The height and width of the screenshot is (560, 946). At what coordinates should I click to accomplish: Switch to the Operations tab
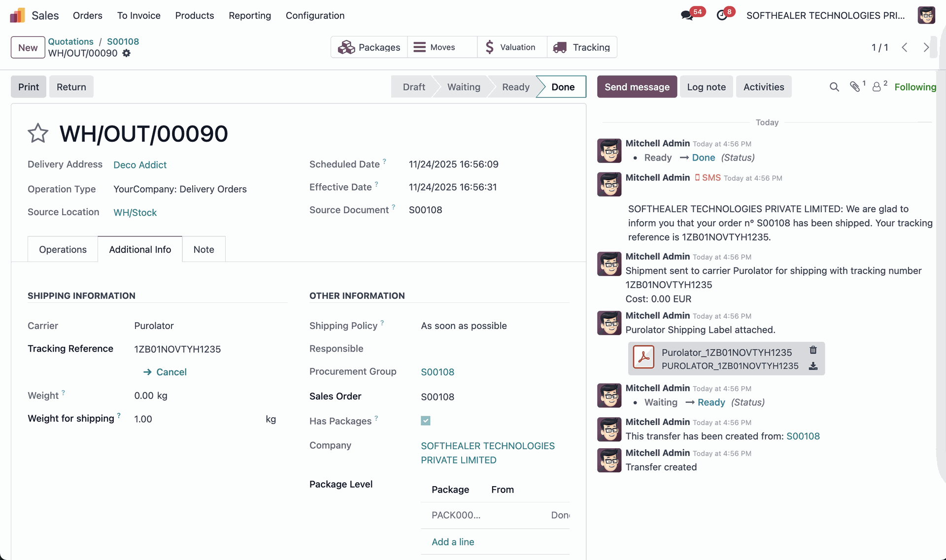[63, 249]
